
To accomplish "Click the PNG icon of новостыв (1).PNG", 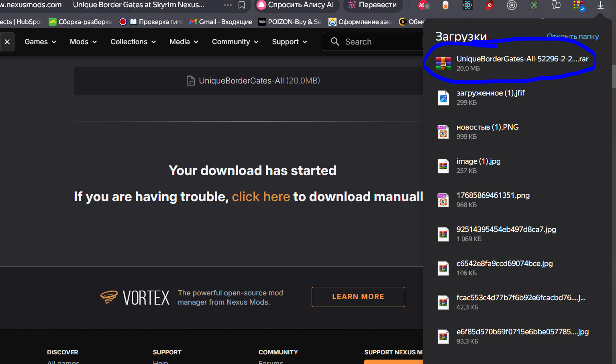I will (443, 132).
